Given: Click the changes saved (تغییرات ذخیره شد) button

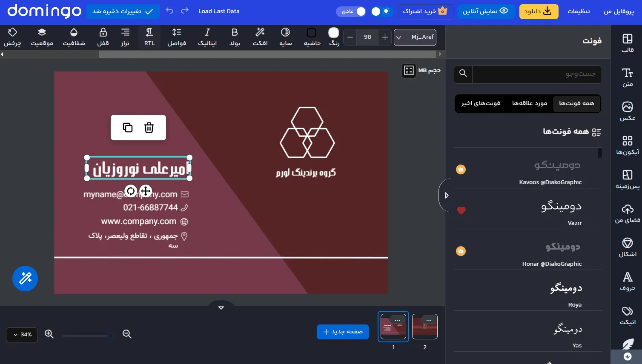Looking at the screenshot, I should [123, 11].
